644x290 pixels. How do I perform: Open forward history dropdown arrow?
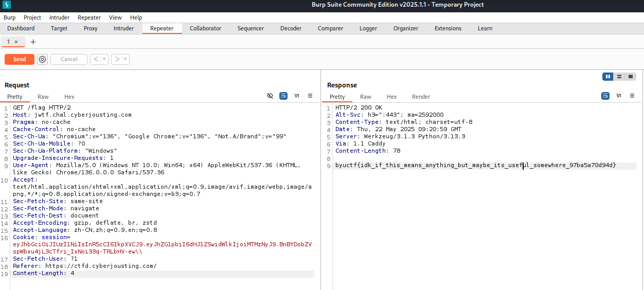pos(126,59)
